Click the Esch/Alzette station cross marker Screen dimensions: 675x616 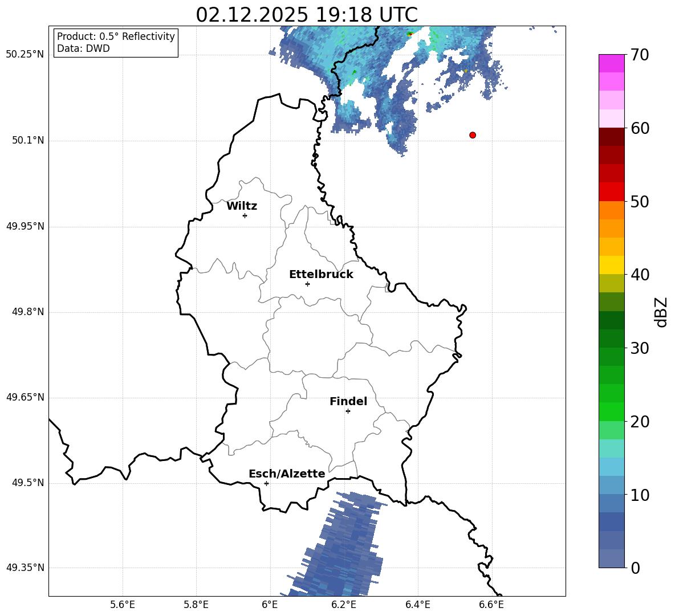pyautogui.click(x=266, y=483)
